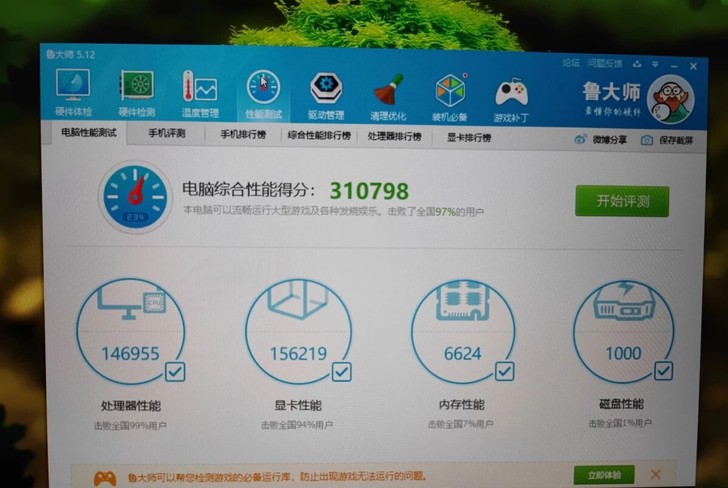Switch to 处理器排行榜 tab
This screenshot has width=728, height=488.
coord(395,136)
